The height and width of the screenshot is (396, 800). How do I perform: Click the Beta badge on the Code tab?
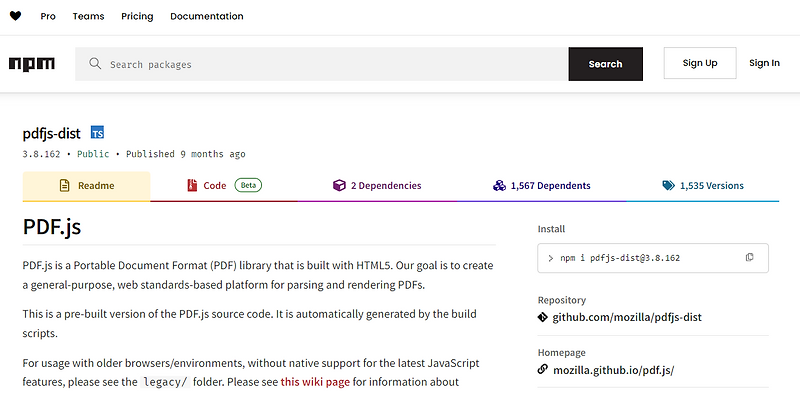tap(248, 185)
